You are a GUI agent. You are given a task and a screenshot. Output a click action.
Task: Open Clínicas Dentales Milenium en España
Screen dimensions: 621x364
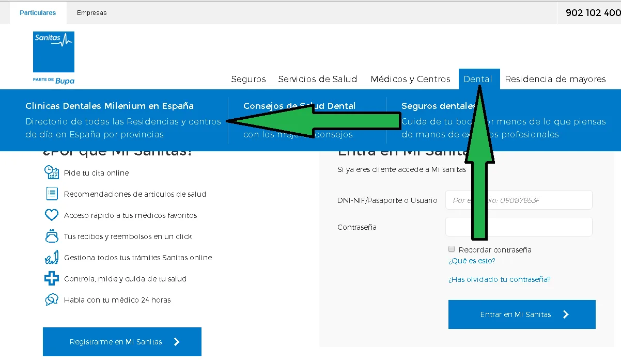(x=110, y=106)
